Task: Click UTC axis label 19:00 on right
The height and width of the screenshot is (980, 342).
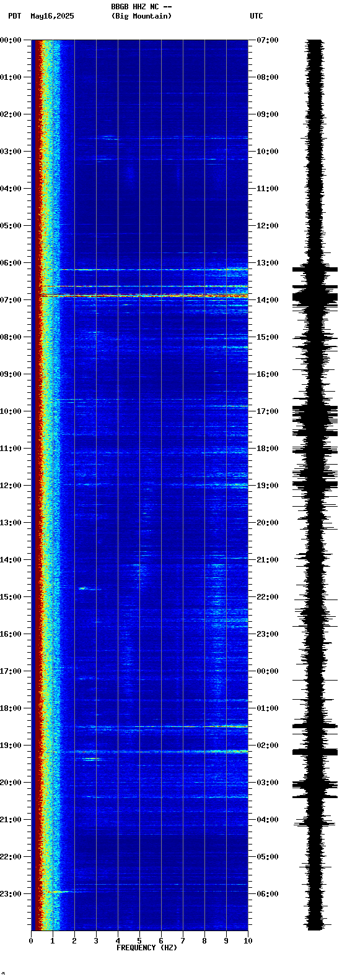Action: [x=268, y=486]
